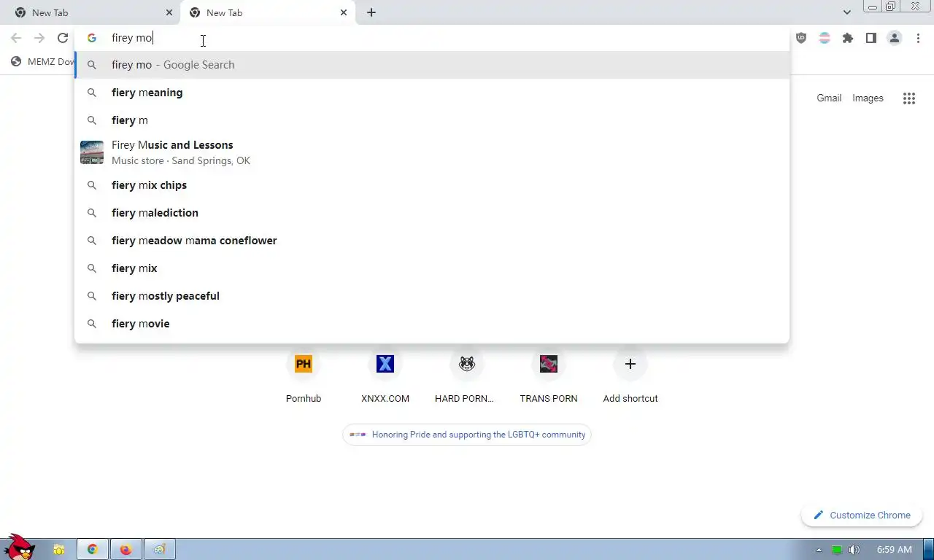Viewport: 934px width, 560px height.
Task: Toggle the Chrome side panel icon
Action: 871,38
